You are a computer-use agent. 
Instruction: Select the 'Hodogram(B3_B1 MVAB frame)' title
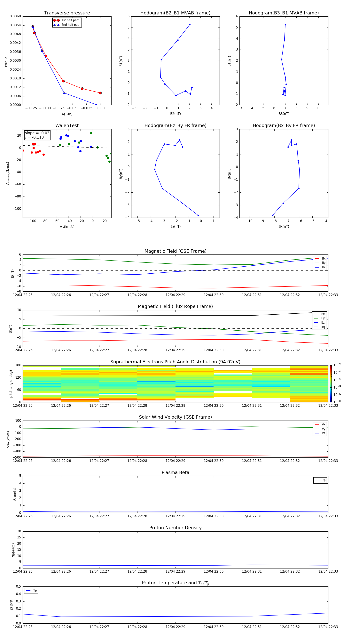[x=284, y=13]
